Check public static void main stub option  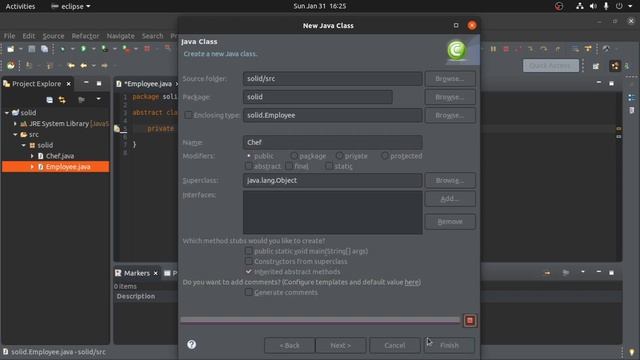249,251
